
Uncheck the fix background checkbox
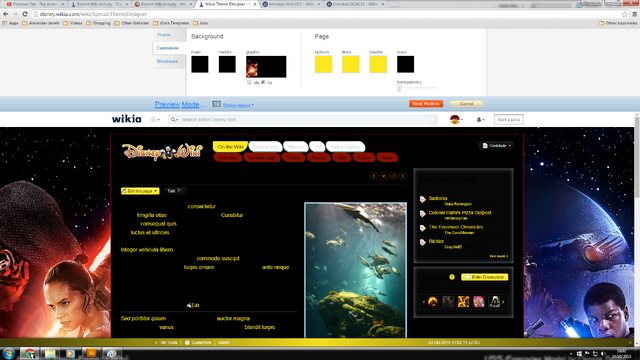[263, 82]
